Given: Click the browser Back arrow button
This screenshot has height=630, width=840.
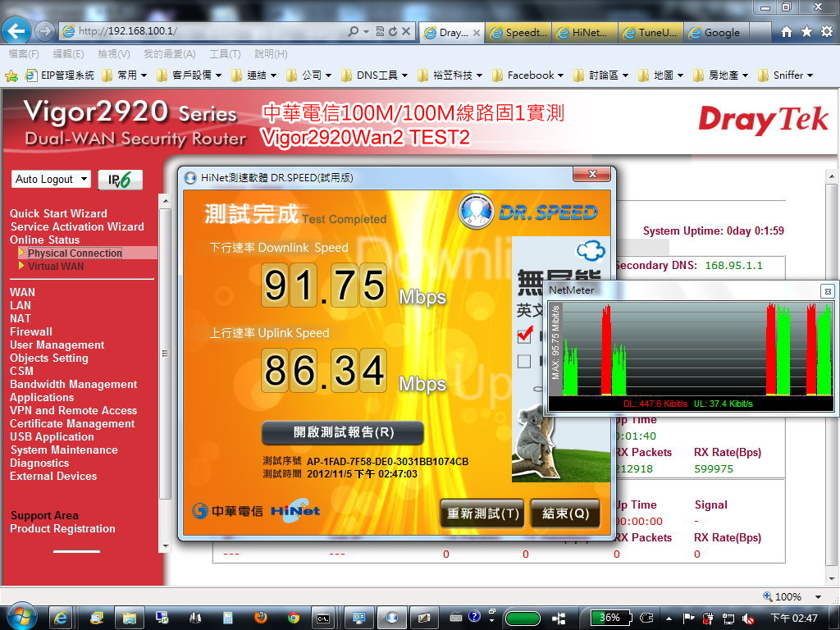Looking at the screenshot, I should click(16, 31).
